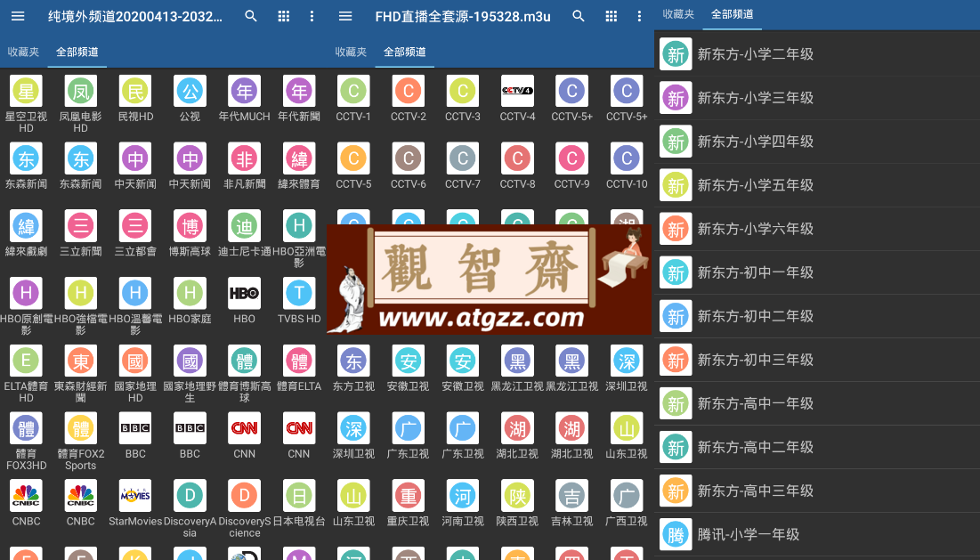Open 吉林卫视 channel icon

(571, 496)
